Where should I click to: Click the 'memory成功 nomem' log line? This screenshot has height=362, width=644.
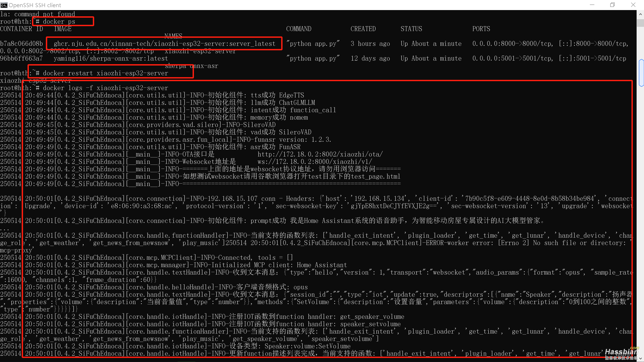(x=154, y=117)
